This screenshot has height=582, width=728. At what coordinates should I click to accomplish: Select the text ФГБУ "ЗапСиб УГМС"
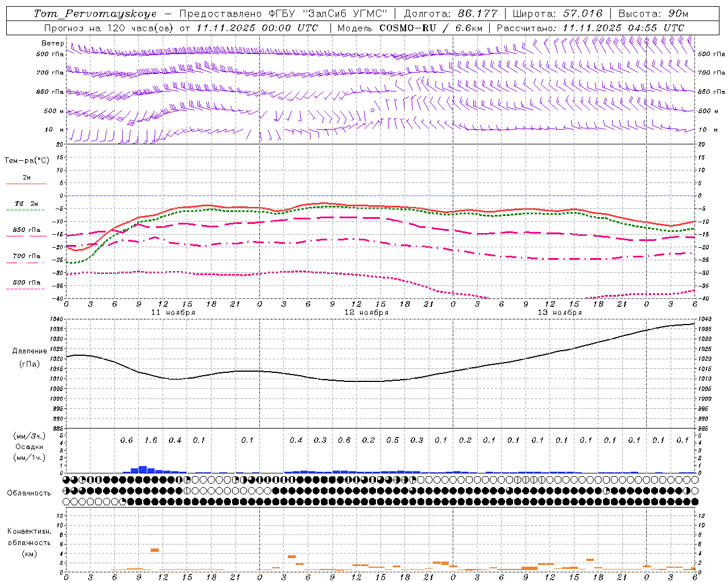pos(328,14)
